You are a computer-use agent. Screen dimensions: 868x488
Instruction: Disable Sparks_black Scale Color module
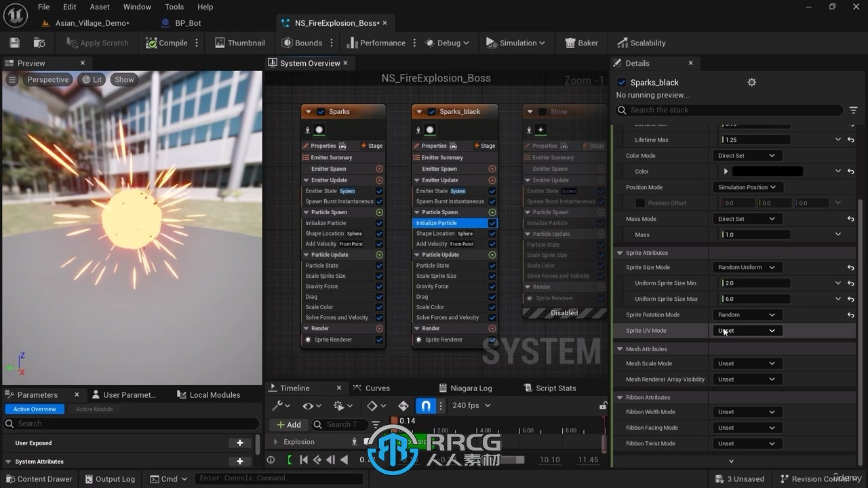492,307
